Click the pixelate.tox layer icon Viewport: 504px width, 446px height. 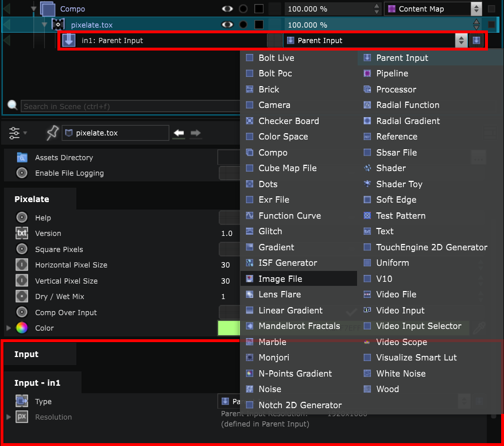(x=58, y=25)
